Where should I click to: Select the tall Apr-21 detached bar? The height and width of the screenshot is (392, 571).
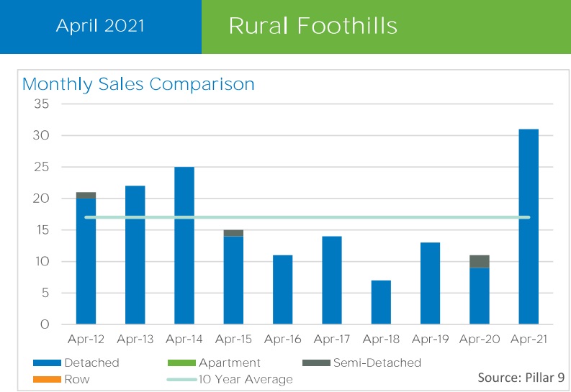pyautogui.click(x=528, y=227)
